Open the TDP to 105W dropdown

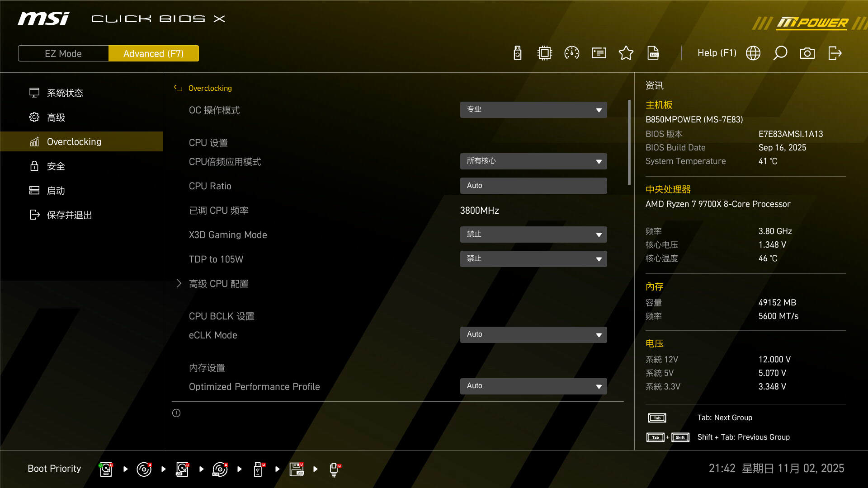(x=533, y=259)
